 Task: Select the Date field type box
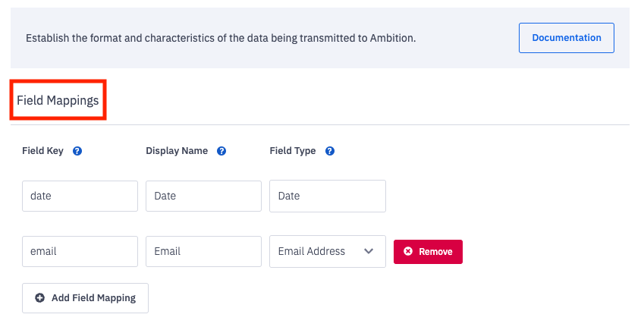click(x=327, y=196)
